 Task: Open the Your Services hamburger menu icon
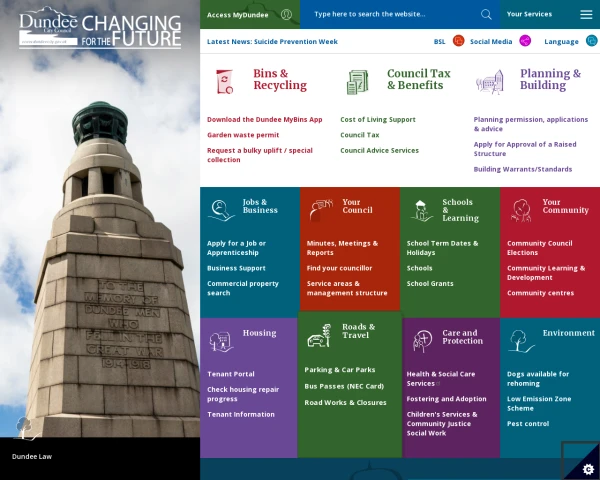586,15
